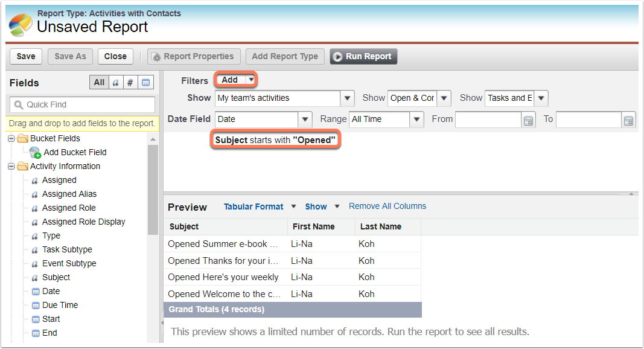Open the To date calendar picker
The height and width of the screenshot is (349, 644).
pos(628,120)
